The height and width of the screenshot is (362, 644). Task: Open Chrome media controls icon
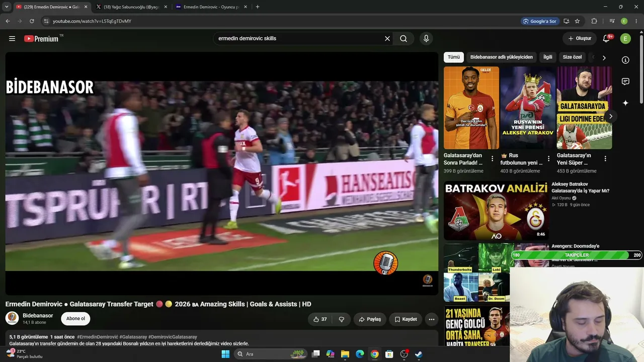pyautogui.click(x=612, y=21)
